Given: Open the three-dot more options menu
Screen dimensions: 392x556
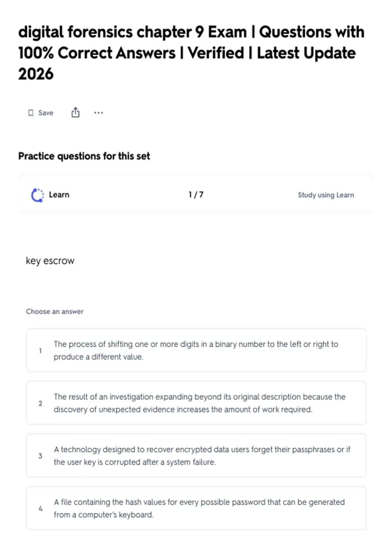Looking at the screenshot, I should click(x=98, y=113).
